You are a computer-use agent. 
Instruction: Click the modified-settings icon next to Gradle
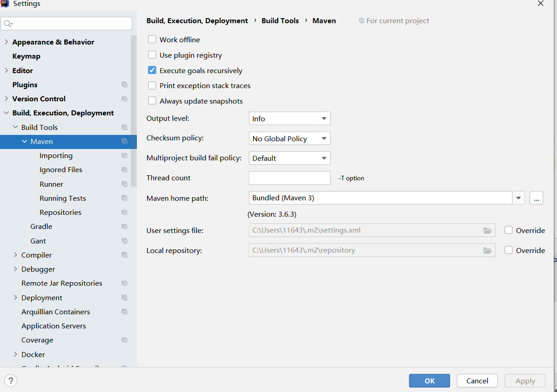[x=125, y=226]
